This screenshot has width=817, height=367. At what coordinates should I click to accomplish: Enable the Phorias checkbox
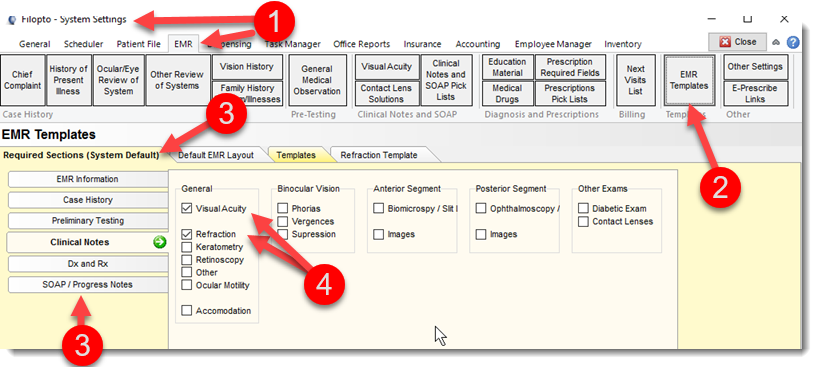coord(282,209)
